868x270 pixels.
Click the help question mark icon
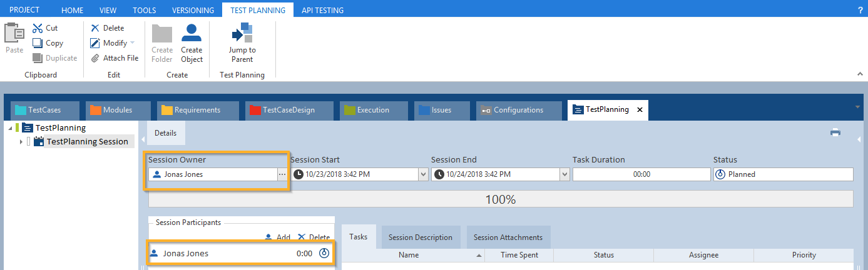coord(860,11)
